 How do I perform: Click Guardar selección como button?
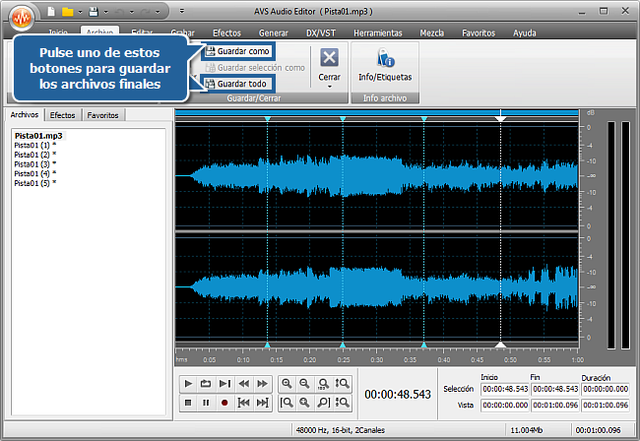pos(255,68)
